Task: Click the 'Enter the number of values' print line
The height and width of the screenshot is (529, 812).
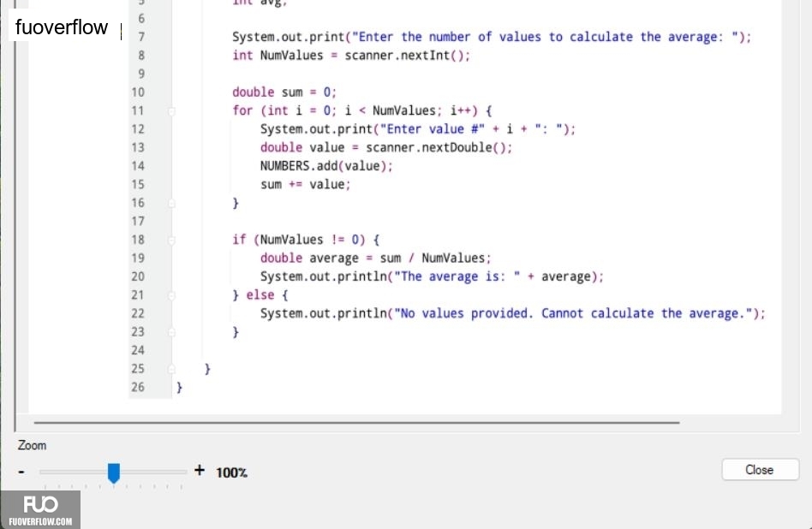Action: tap(492, 37)
